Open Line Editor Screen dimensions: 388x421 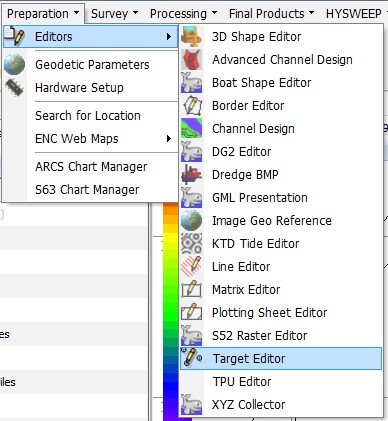241,266
